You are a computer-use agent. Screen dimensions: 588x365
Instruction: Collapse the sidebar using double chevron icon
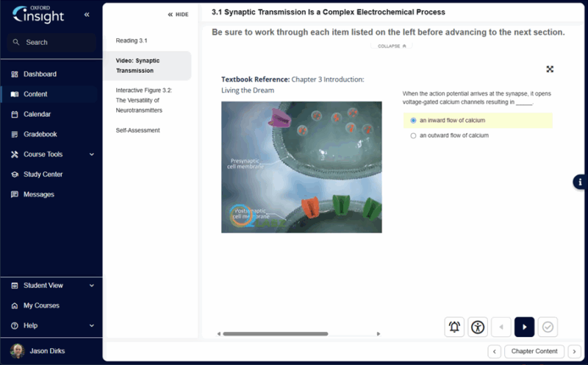coord(87,15)
